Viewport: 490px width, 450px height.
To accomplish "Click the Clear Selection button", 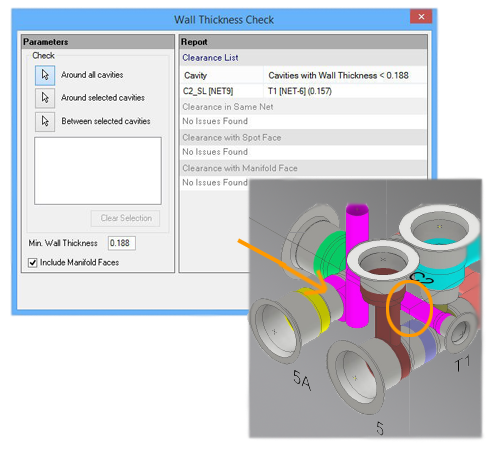I will 125,218.
